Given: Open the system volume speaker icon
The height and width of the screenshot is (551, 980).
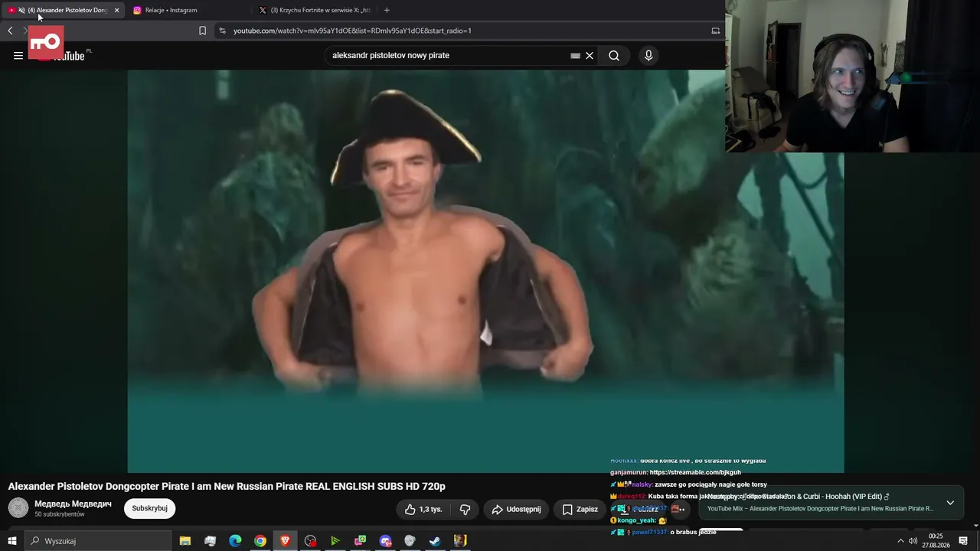Looking at the screenshot, I should (913, 541).
